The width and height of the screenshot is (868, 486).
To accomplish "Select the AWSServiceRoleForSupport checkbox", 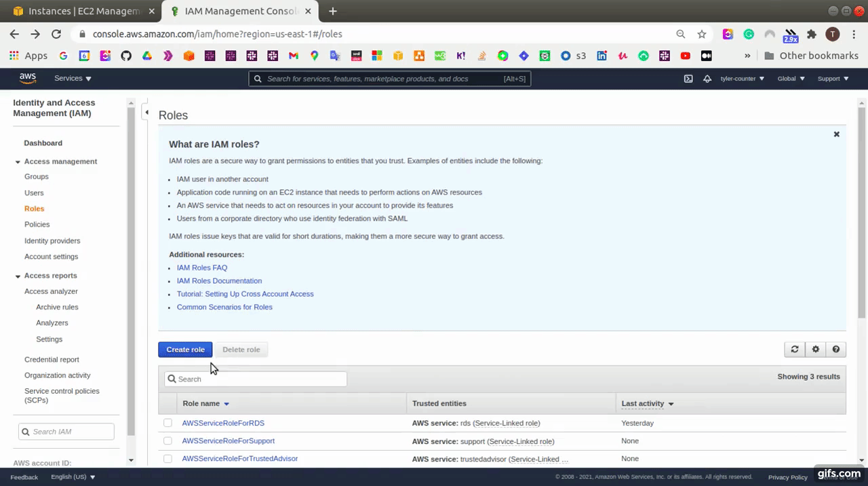I will 167,441.
